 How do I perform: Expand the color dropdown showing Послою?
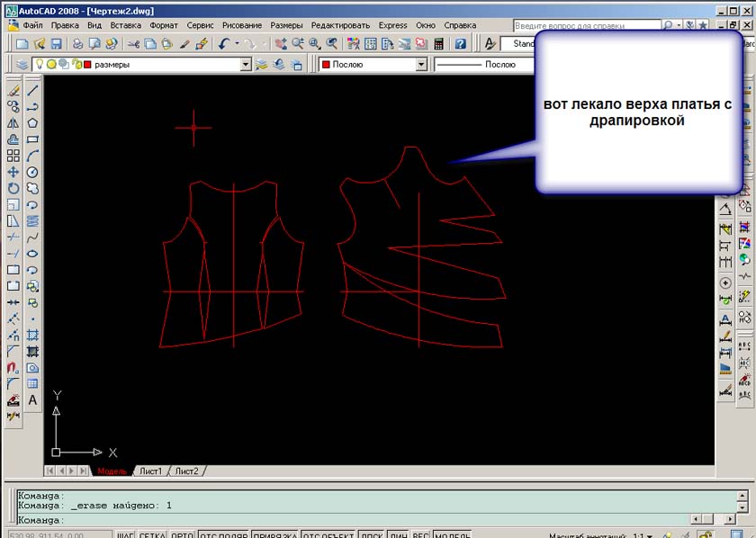point(421,64)
